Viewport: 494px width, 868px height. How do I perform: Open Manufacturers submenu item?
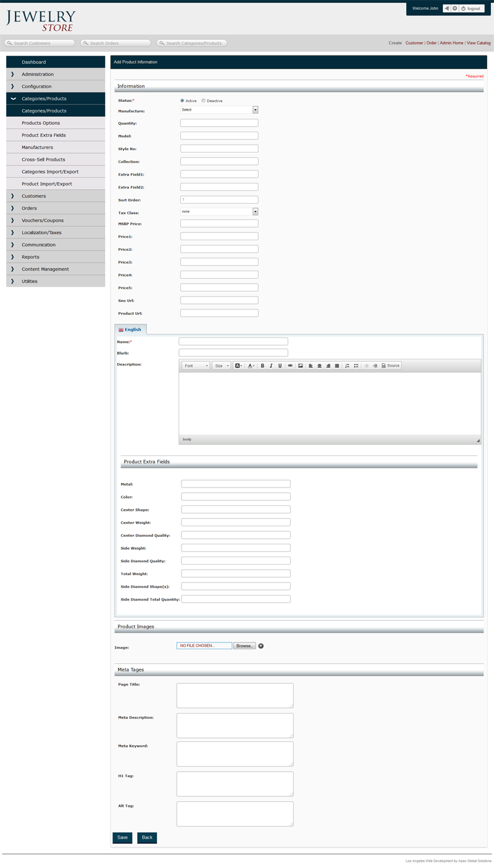[x=56, y=147]
